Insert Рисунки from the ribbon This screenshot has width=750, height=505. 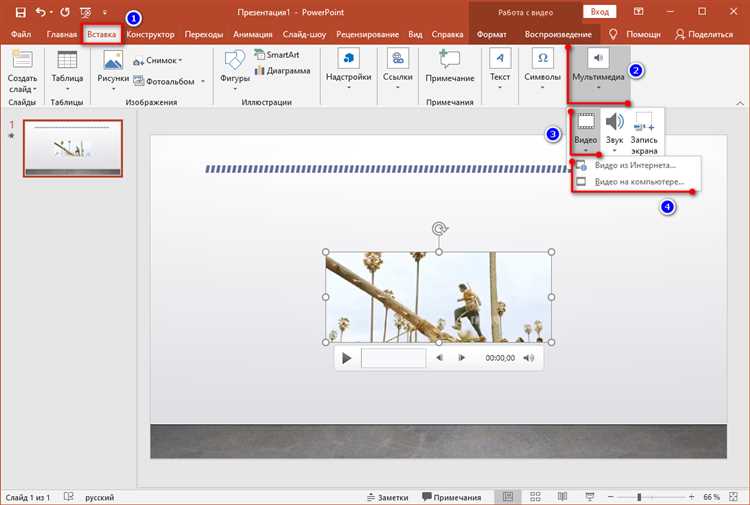[x=113, y=70]
